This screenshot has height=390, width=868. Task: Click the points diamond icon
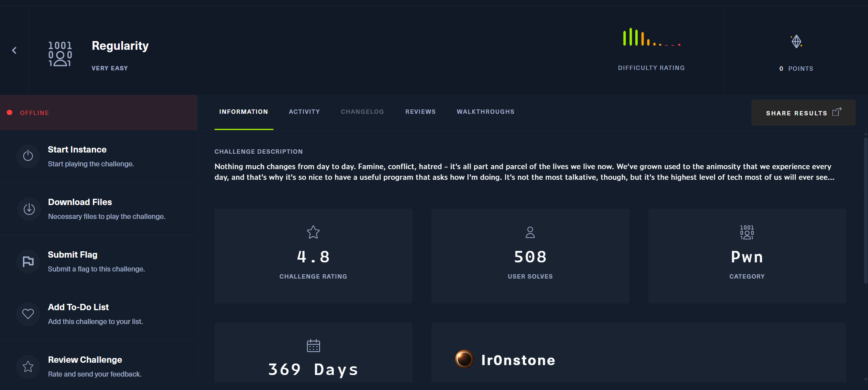pyautogui.click(x=796, y=41)
